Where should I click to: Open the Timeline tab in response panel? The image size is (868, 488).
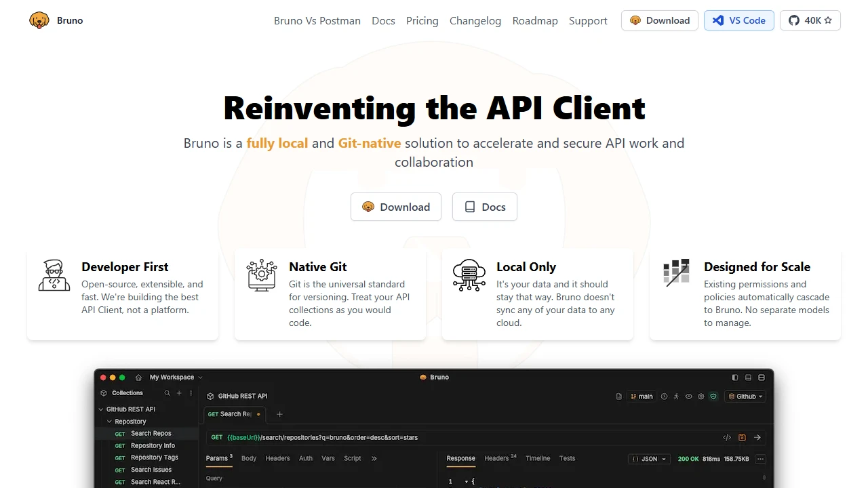(537, 458)
